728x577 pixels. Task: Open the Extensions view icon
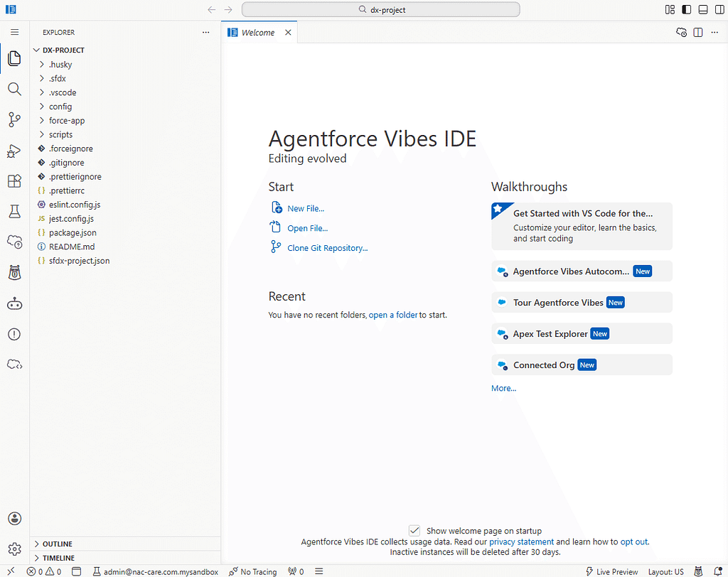click(14, 181)
